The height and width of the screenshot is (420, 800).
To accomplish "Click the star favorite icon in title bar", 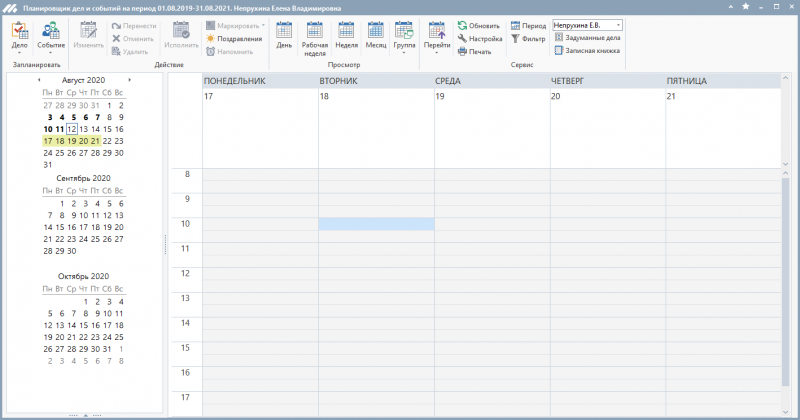I will pos(746,7).
